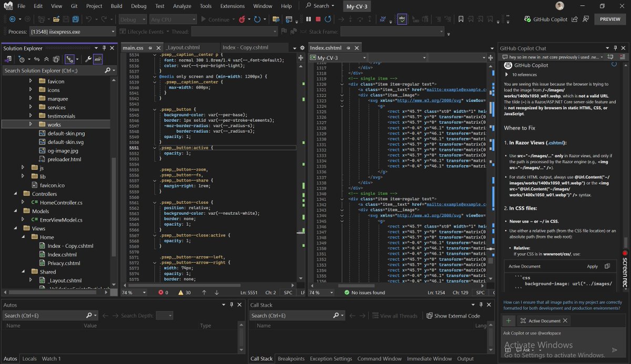Stop debugging with the red square

tap(318, 19)
